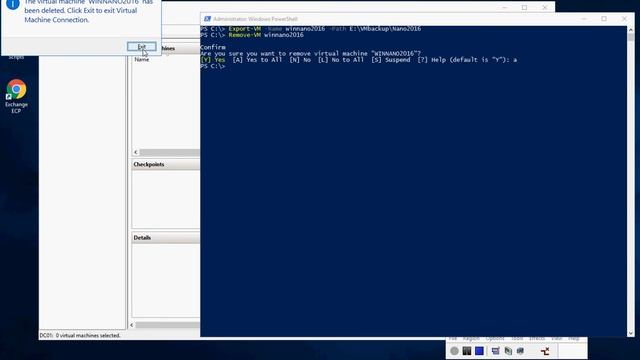Click the Details panel header in Hyper-V Manager
The image size is (640, 360).
pyautogui.click(x=165, y=238)
